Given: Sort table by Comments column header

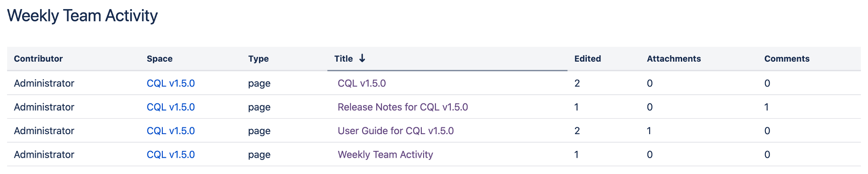Looking at the screenshot, I should pyautogui.click(x=787, y=58).
